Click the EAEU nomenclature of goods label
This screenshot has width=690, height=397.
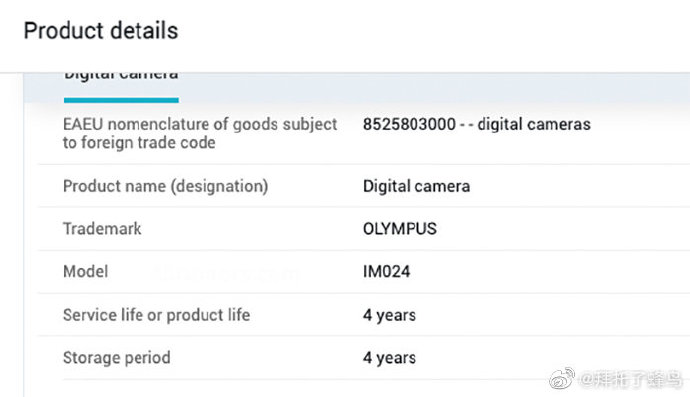[200, 133]
